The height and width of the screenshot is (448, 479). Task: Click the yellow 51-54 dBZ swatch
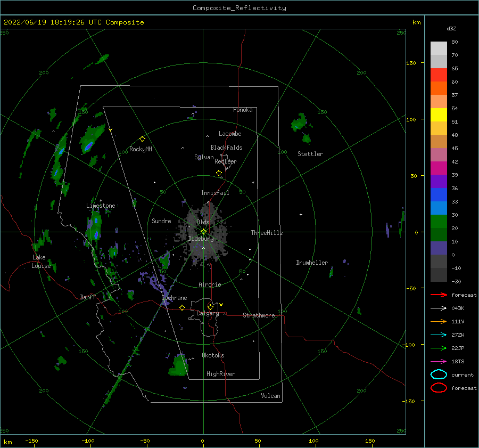tap(439, 115)
